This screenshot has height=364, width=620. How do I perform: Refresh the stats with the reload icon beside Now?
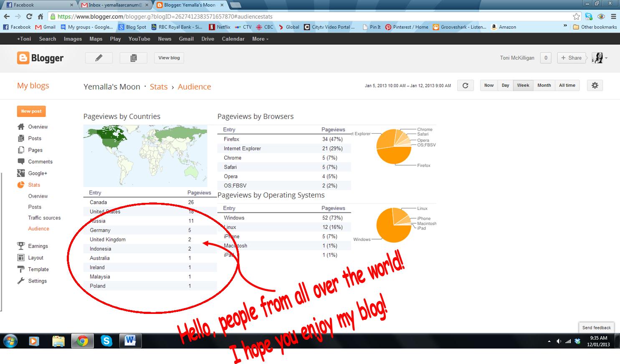466,86
